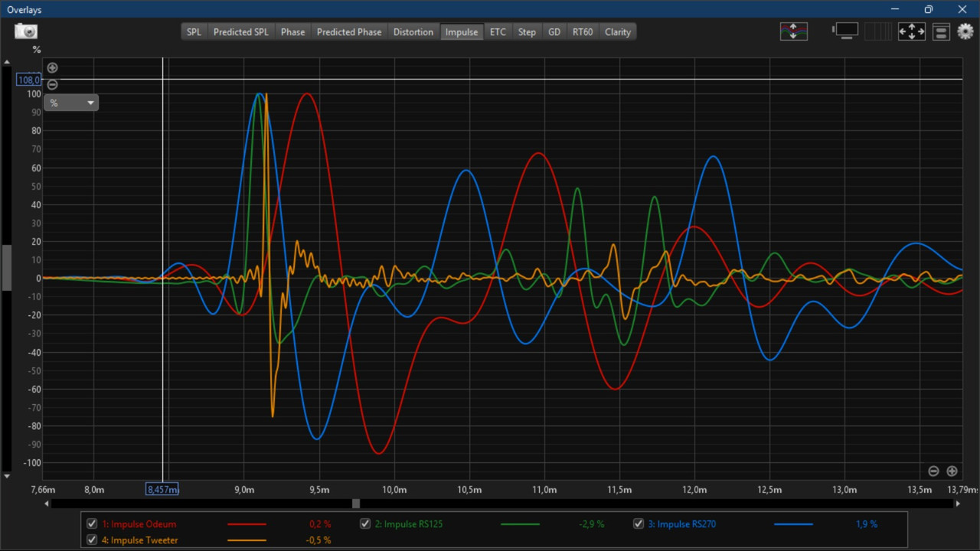
Task: Switch to the RT60 tab
Action: click(x=583, y=31)
